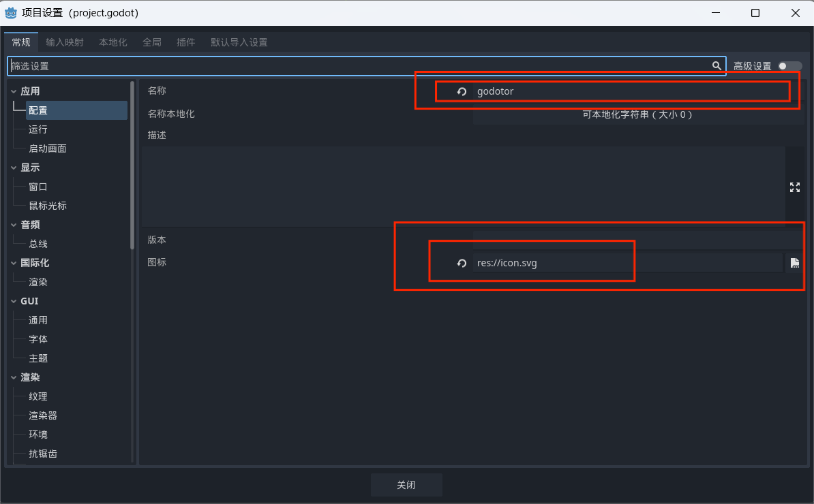Open file browser icon for 图标 path
Screen dimensions: 814x504
click(x=794, y=263)
